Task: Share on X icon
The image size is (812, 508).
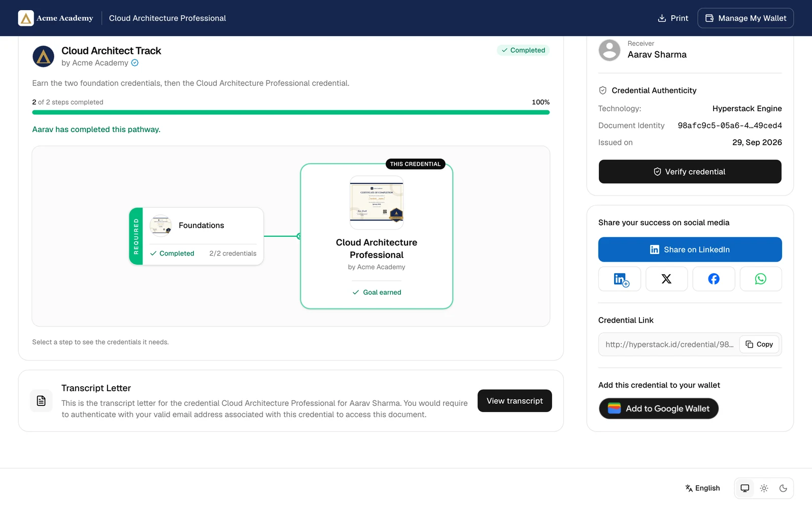Action: [x=667, y=279]
